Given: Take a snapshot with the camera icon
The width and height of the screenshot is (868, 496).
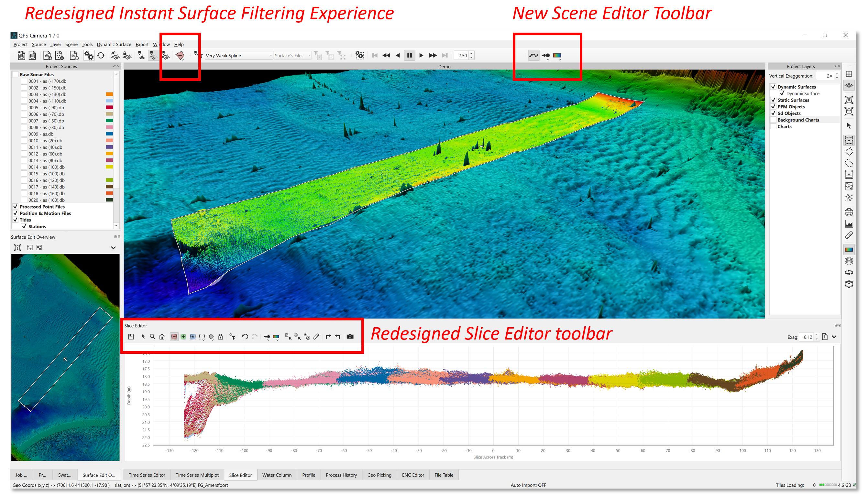Looking at the screenshot, I should (x=350, y=337).
